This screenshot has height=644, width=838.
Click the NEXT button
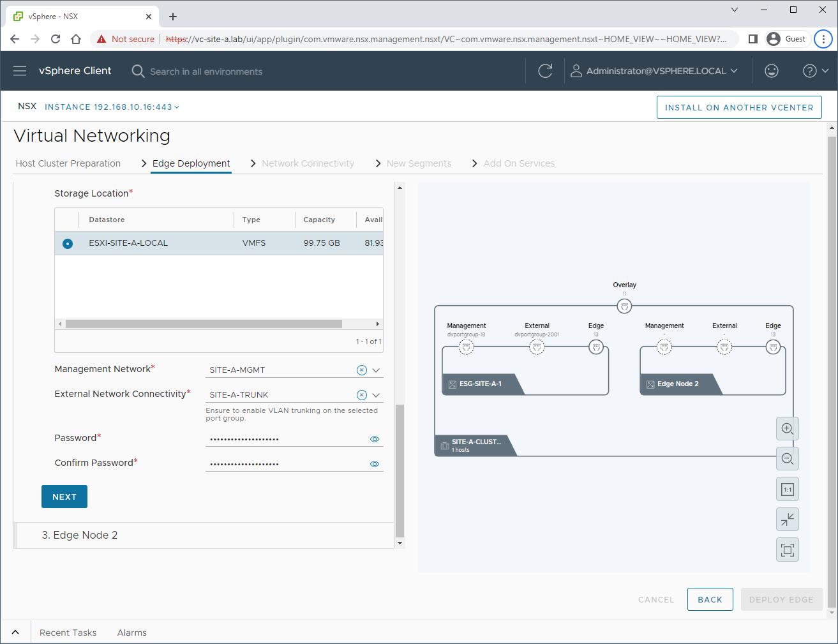point(64,497)
